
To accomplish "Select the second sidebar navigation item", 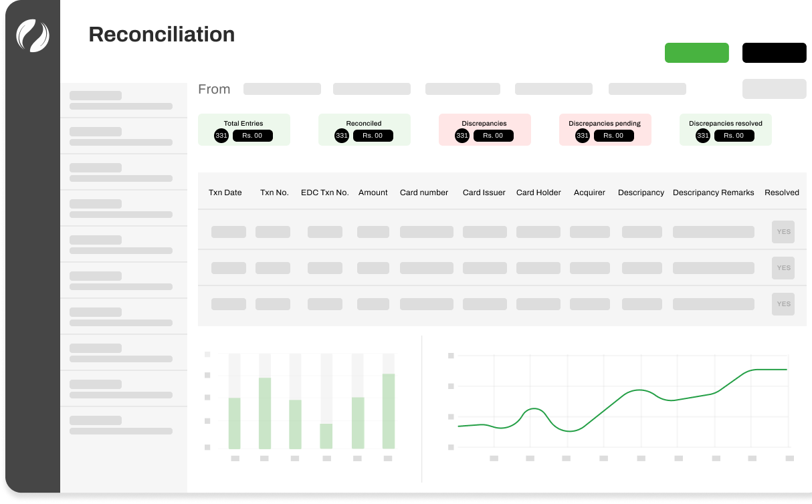I will (x=124, y=136).
